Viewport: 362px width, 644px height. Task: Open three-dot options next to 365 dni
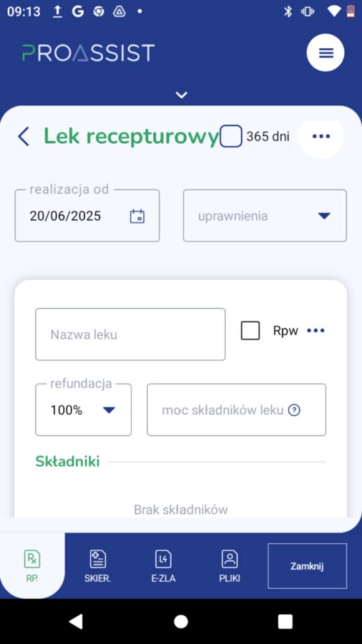[x=321, y=136]
